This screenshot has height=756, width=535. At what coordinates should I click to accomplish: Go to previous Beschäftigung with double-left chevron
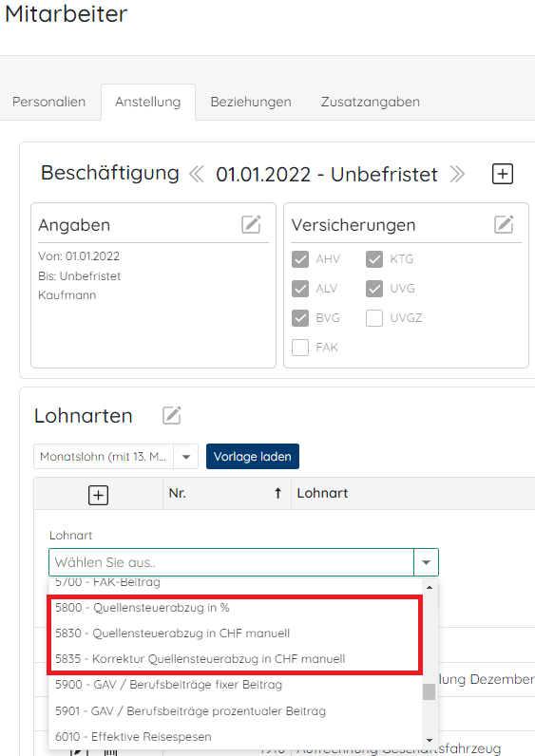coord(197,174)
